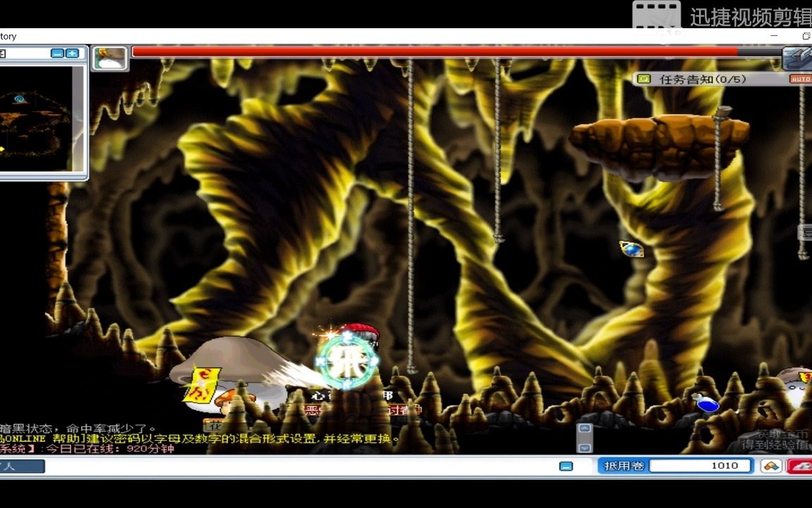The height and width of the screenshot is (508, 812).
Task: Minimize the chat bar with blue button
Action: tap(566, 466)
